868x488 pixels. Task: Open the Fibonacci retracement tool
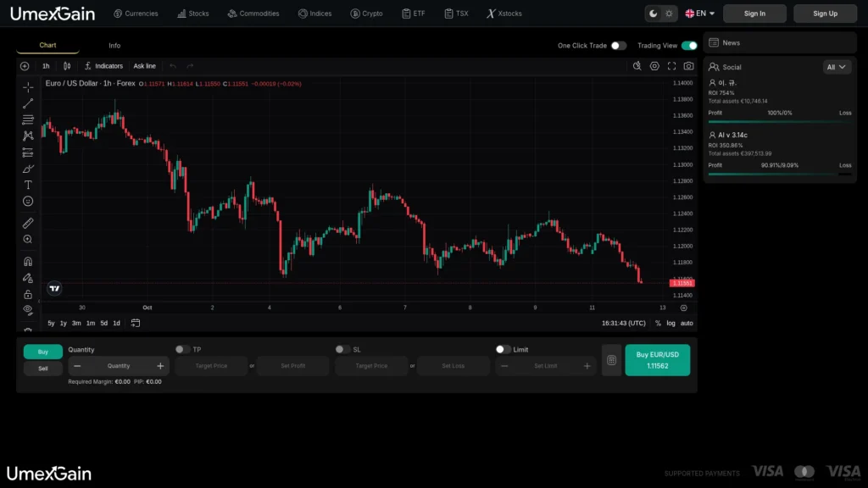coord(28,119)
